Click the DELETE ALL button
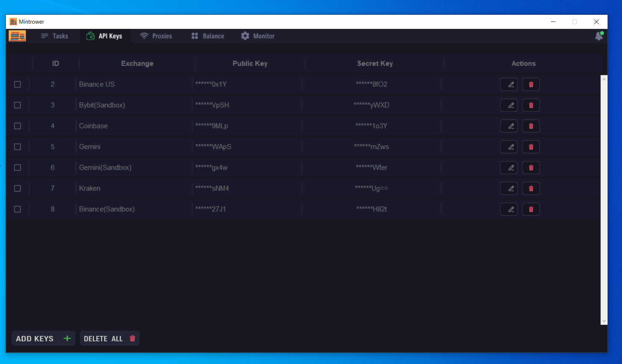622x364 pixels. 110,338
